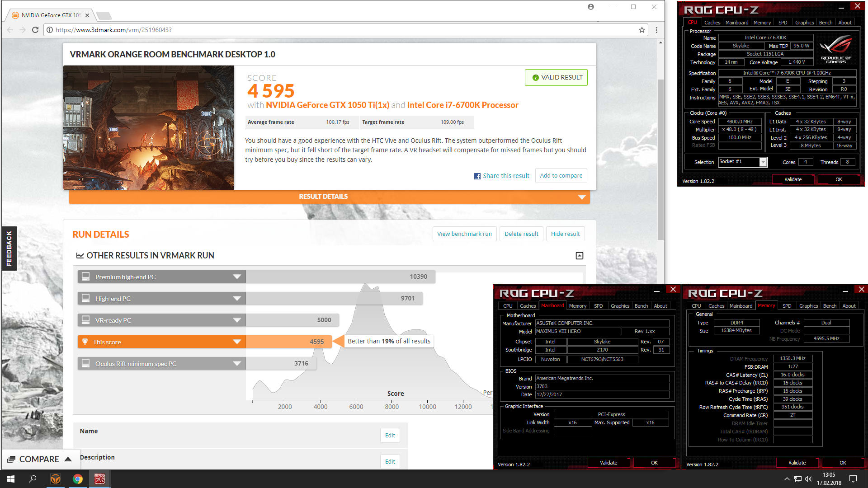Image resolution: width=868 pixels, height=488 pixels.
Task: Reload the 3dmark page
Action: 35,30
